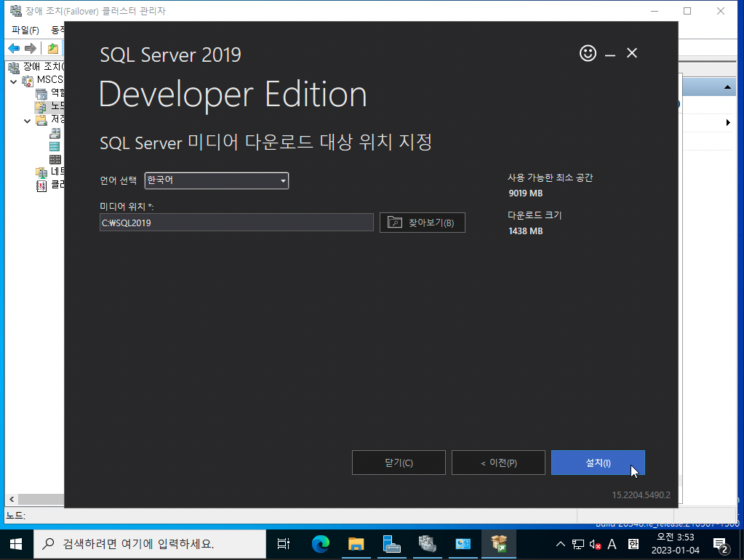The image size is (744, 560).
Task: Expand the actions pane submenu arrow
Action: [728, 122]
